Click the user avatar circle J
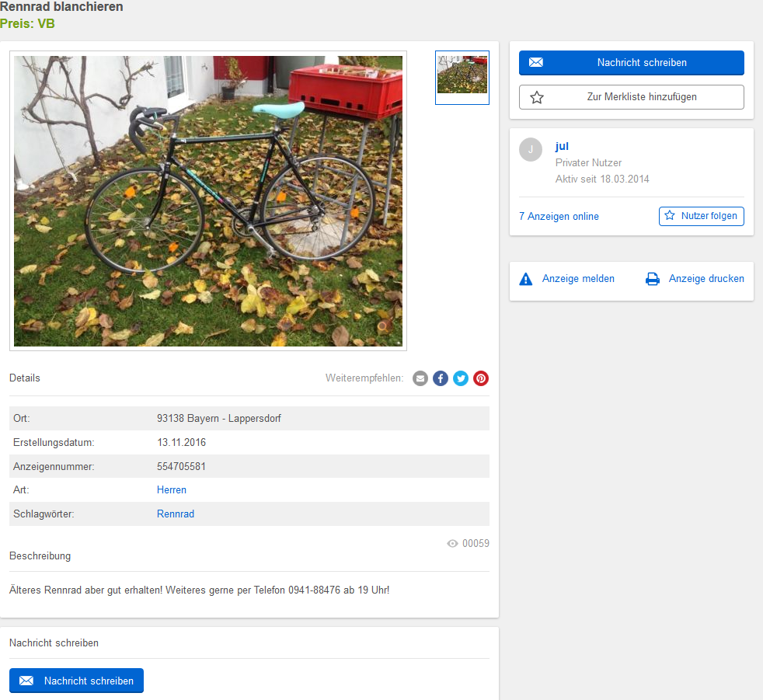This screenshot has width=763, height=700. pyautogui.click(x=531, y=150)
